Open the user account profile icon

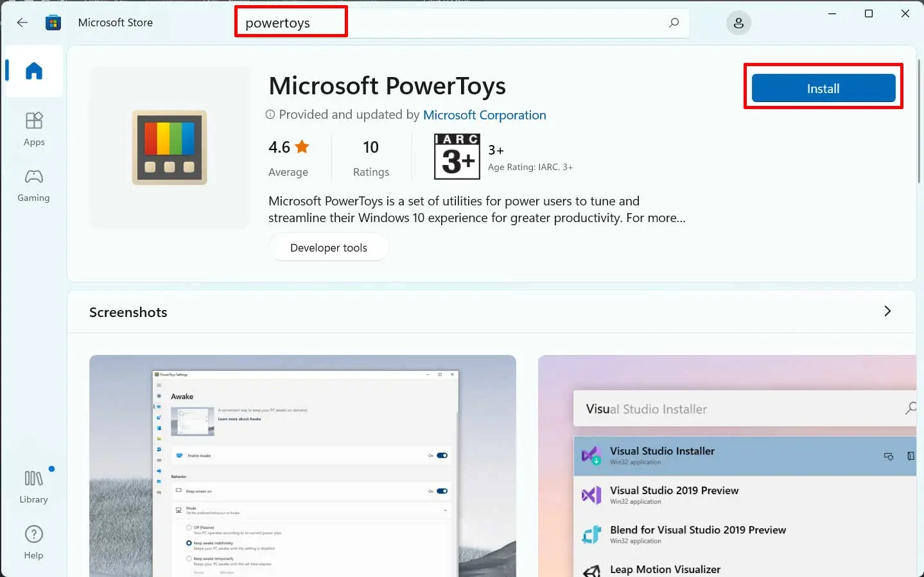(x=738, y=23)
